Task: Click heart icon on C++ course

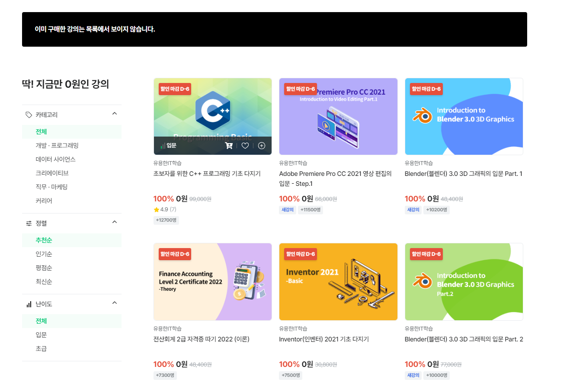Action: point(245,146)
